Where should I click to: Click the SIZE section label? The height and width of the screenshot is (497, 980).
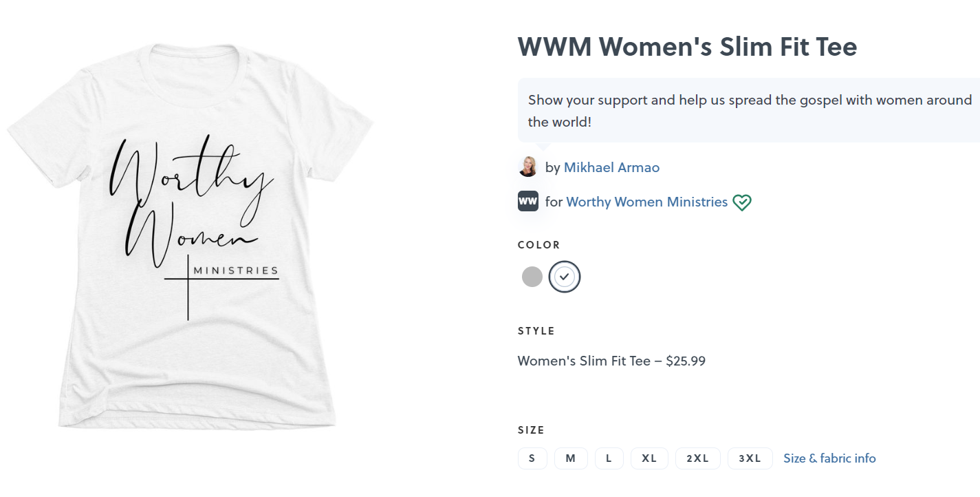click(531, 430)
